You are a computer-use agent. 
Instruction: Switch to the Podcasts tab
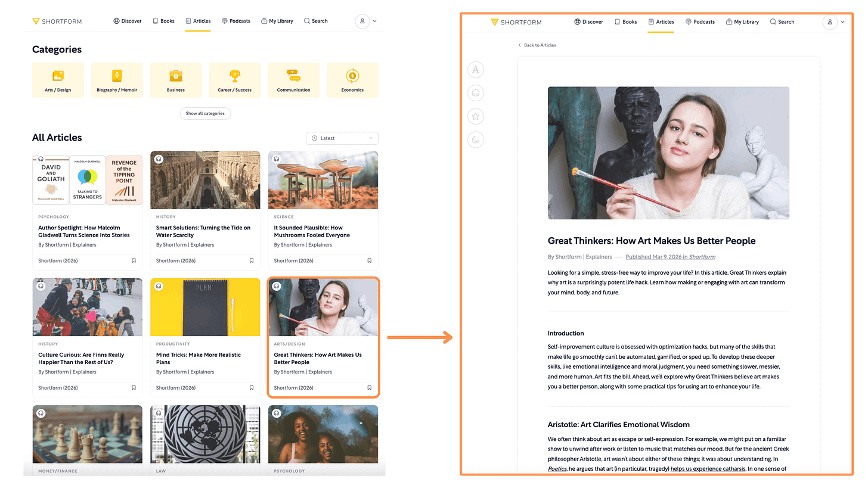pyautogui.click(x=236, y=21)
